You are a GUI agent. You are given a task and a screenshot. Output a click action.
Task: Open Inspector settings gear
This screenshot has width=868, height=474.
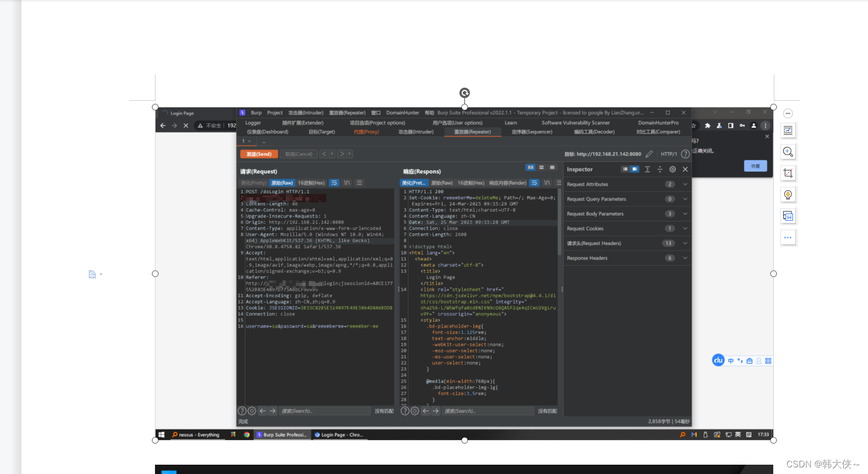[x=672, y=169]
